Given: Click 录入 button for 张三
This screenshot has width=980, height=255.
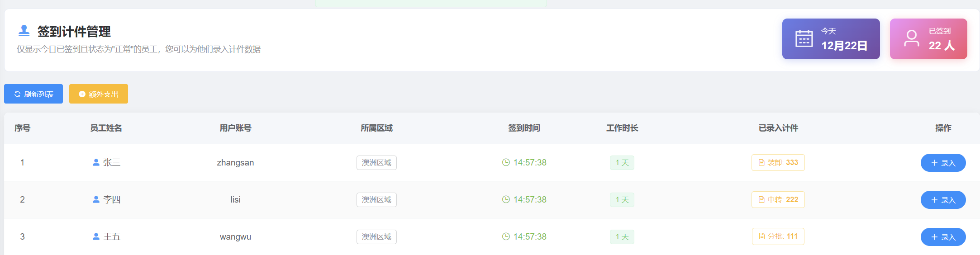Looking at the screenshot, I should click(943, 163).
